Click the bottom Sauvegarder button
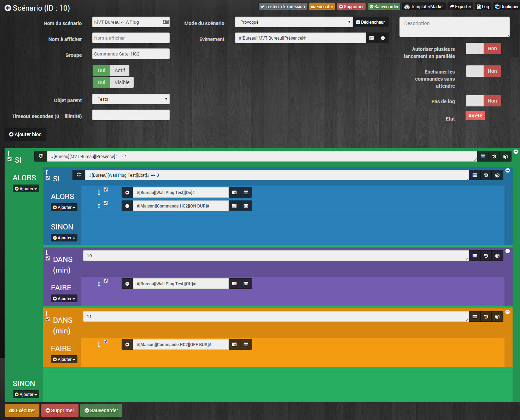The image size is (520, 420). pyautogui.click(x=101, y=410)
